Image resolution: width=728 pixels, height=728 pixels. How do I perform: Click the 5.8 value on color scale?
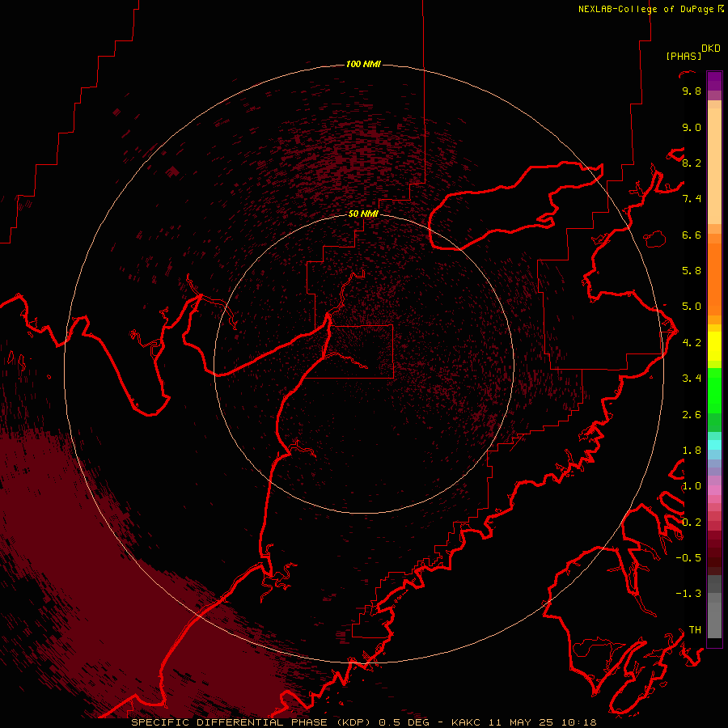tap(692, 271)
